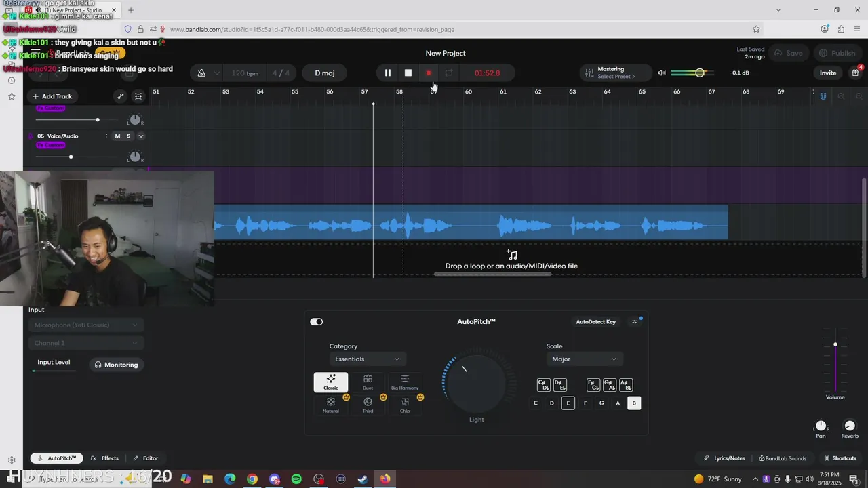Open the Channel 1 dropdown
The height and width of the screenshot is (488, 868).
(86, 344)
